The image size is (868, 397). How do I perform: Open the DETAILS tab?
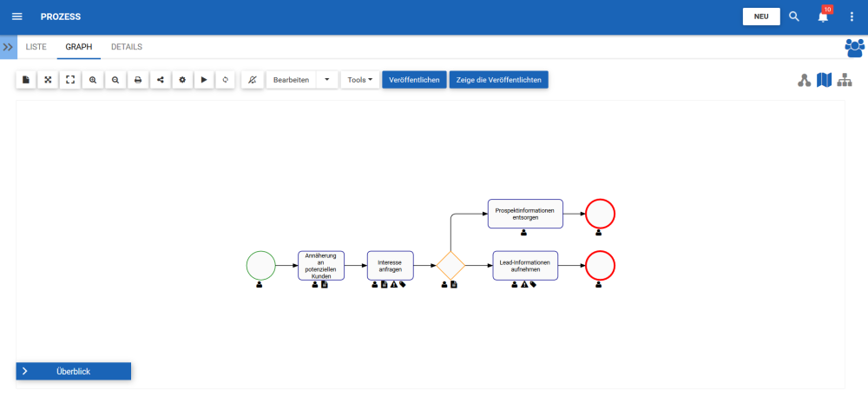click(x=127, y=47)
